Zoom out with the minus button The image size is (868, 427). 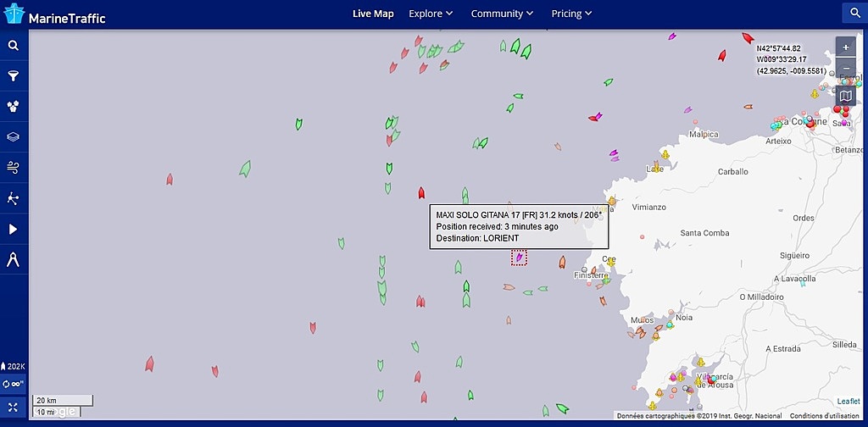(x=845, y=68)
